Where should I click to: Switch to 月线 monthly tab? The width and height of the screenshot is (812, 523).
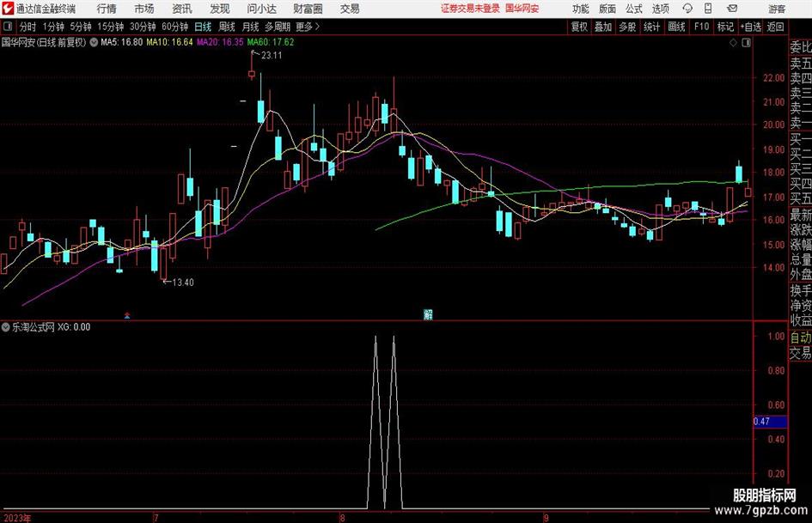(x=250, y=27)
